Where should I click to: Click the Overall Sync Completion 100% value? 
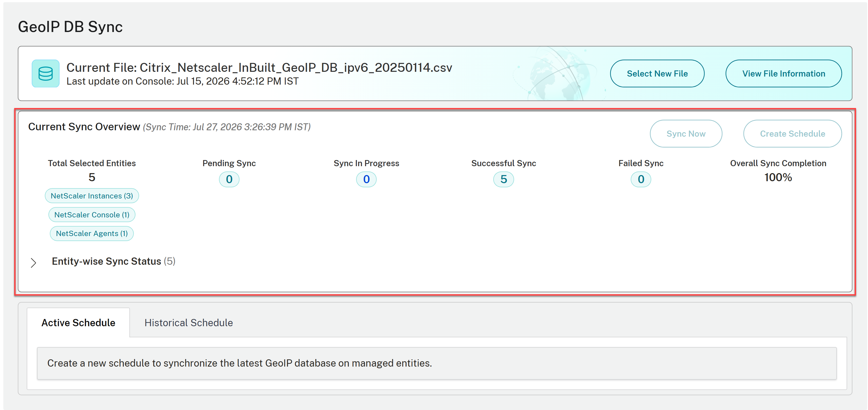[778, 177]
